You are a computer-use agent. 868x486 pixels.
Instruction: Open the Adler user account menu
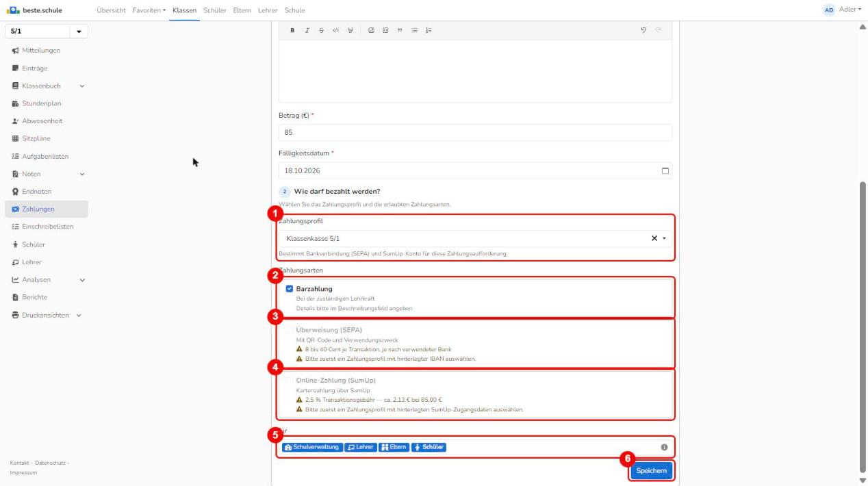[x=843, y=10]
